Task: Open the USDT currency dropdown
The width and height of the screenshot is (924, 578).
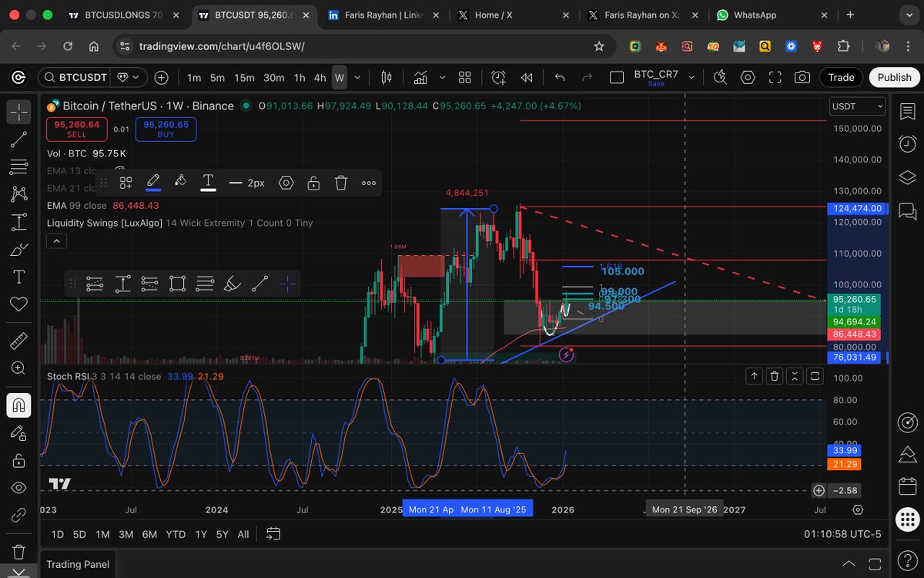Action: (x=857, y=106)
